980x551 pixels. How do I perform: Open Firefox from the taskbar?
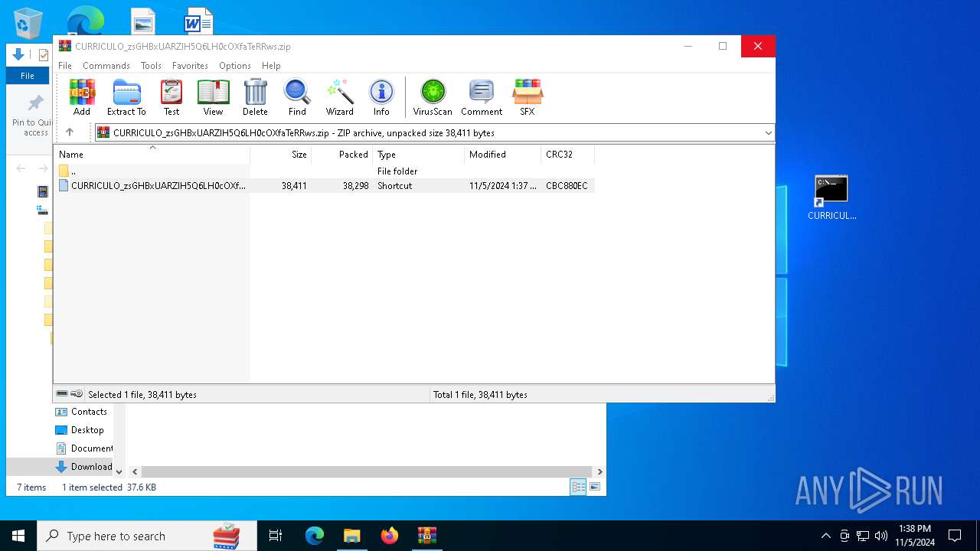tap(390, 536)
